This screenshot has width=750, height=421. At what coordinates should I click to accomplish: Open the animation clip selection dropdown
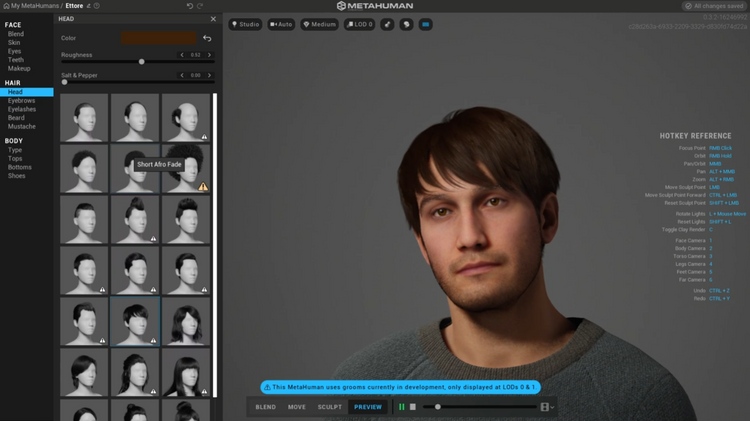coord(547,407)
